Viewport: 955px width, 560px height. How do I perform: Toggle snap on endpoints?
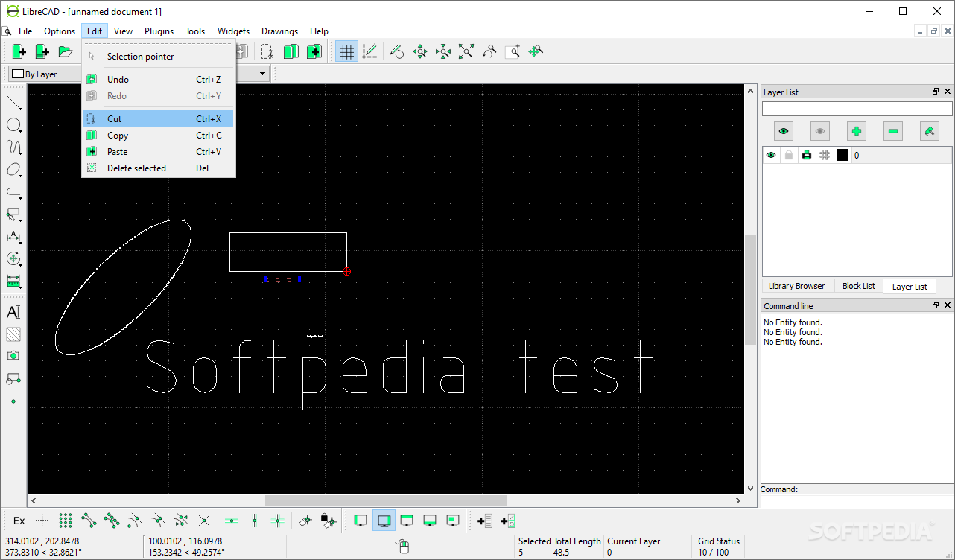click(89, 521)
